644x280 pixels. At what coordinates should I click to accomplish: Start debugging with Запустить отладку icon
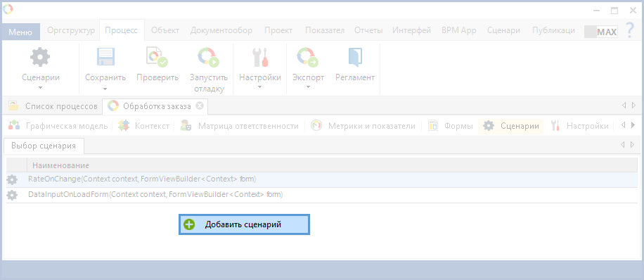[x=208, y=57]
